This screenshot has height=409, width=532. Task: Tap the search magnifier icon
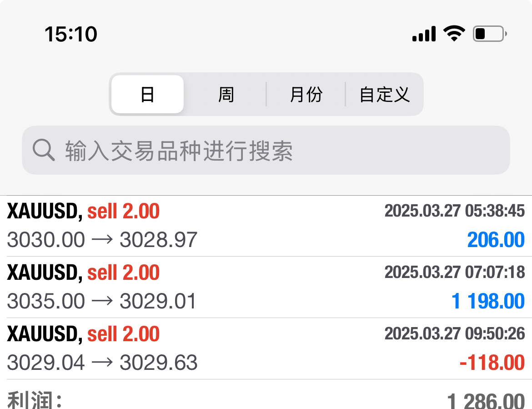click(x=44, y=151)
